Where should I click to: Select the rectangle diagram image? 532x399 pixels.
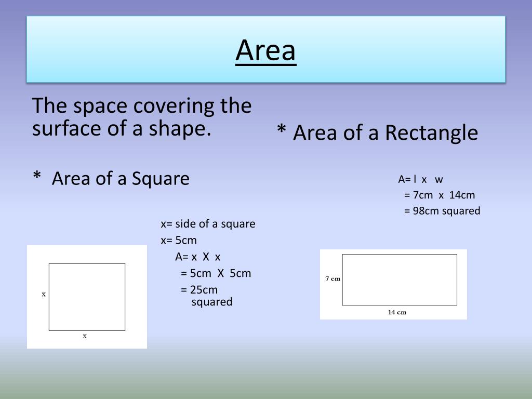point(393,284)
